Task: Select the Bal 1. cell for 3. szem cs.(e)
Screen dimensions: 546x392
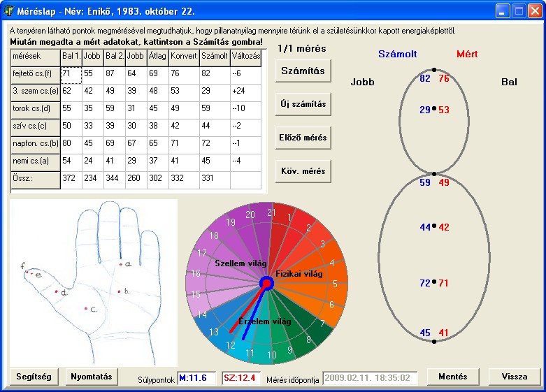Action: point(71,93)
